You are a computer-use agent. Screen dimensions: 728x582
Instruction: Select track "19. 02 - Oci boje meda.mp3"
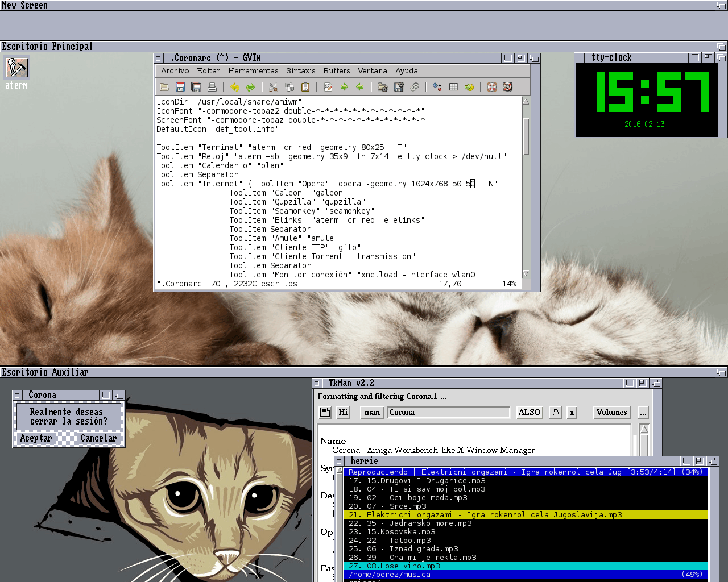526,498
